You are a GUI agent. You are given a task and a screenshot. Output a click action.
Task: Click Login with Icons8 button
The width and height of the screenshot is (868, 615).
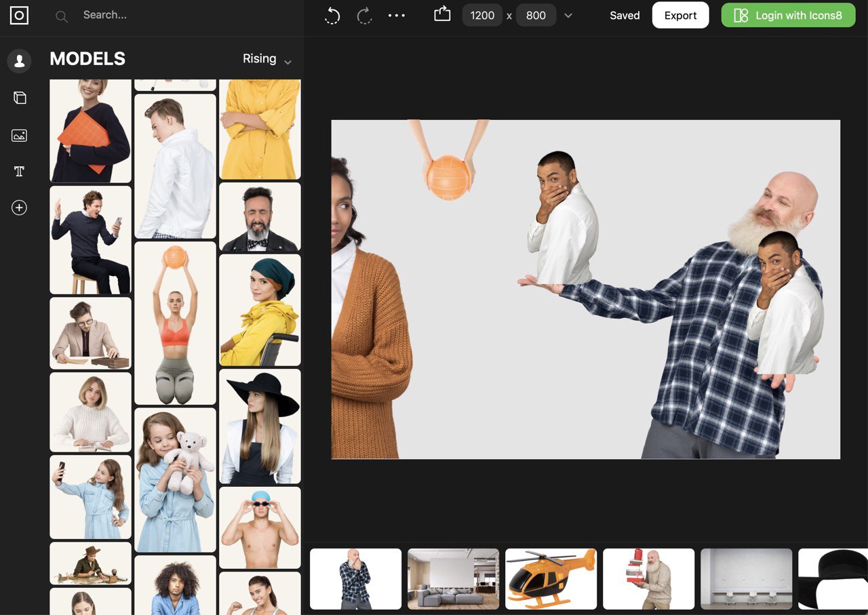tap(788, 15)
